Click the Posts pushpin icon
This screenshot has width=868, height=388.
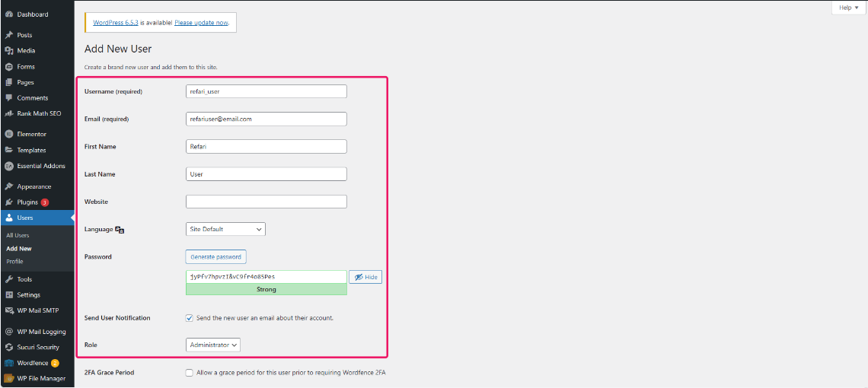click(9, 35)
